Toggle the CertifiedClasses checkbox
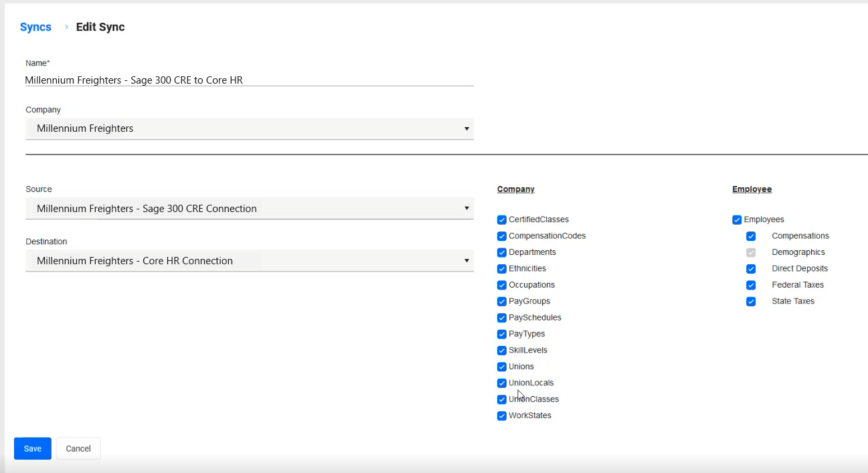 pyautogui.click(x=502, y=219)
